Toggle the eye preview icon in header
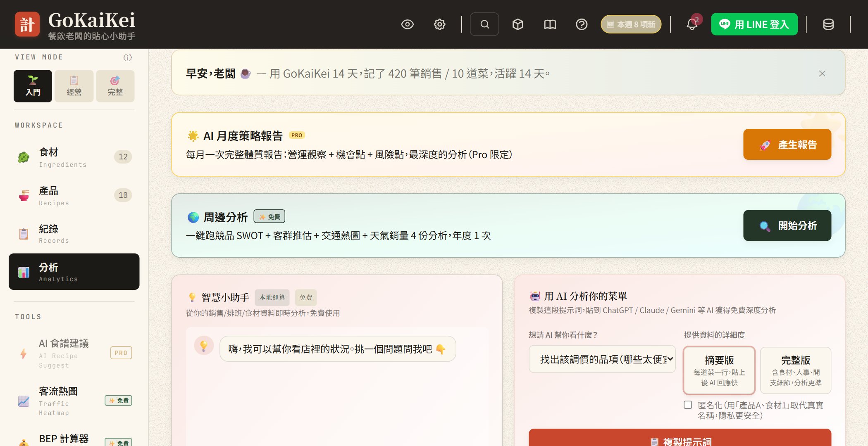The width and height of the screenshot is (868, 446). (407, 24)
